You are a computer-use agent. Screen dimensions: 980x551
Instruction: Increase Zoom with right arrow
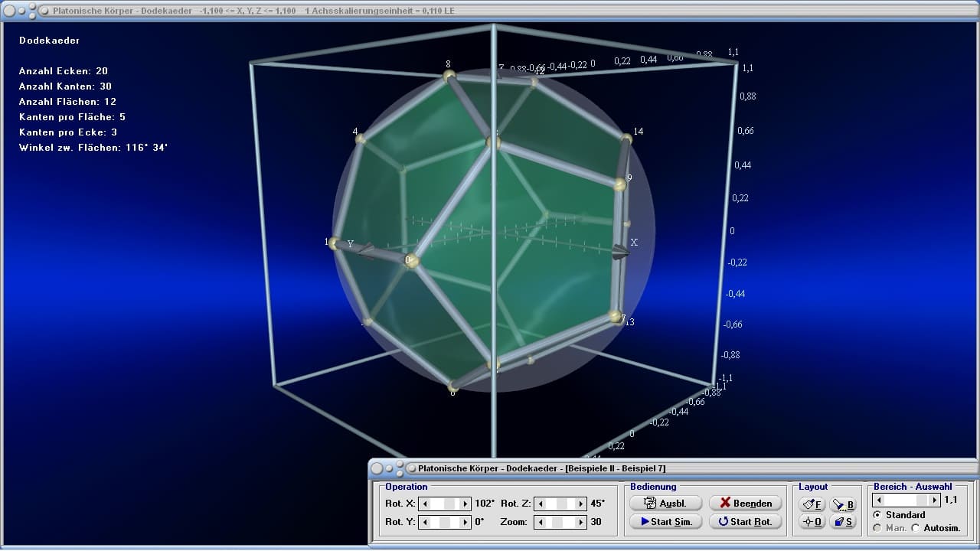coord(581,522)
